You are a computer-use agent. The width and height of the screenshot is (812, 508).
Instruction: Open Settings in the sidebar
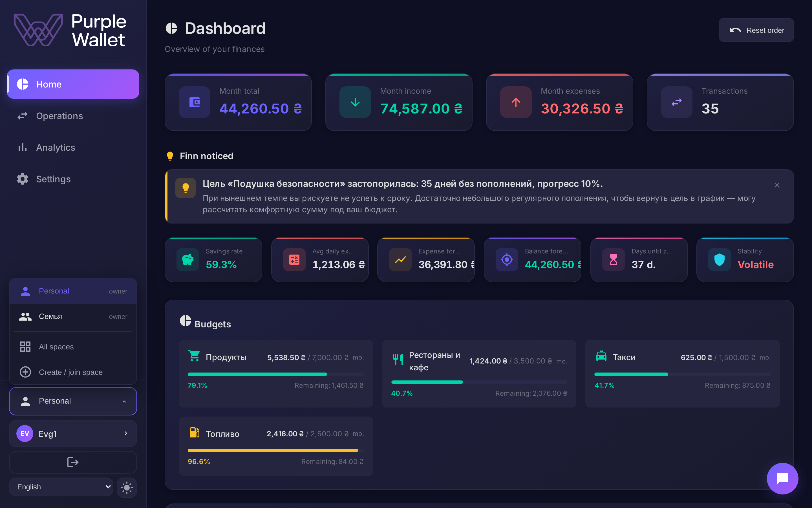coord(73,179)
